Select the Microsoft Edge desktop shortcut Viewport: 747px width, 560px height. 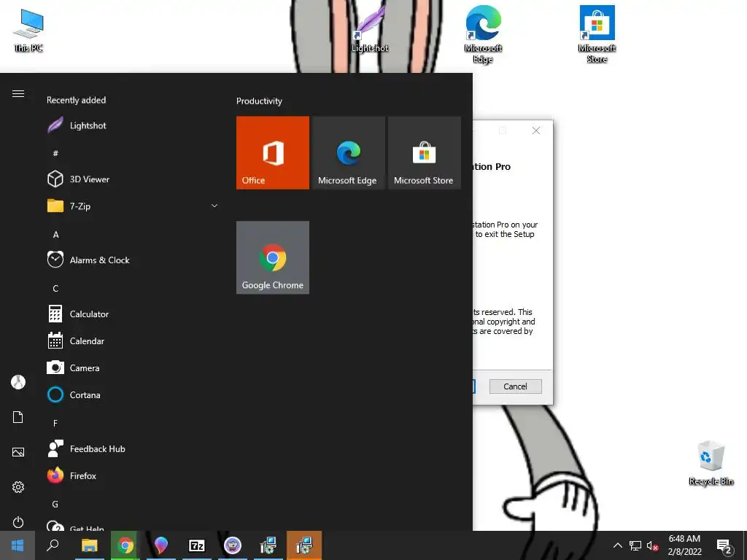[x=483, y=34]
